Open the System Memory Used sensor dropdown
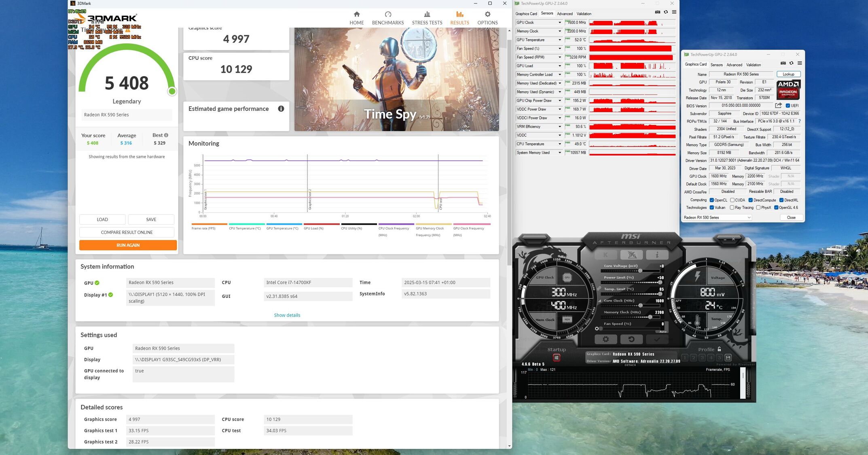The width and height of the screenshot is (868, 455). [x=560, y=153]
